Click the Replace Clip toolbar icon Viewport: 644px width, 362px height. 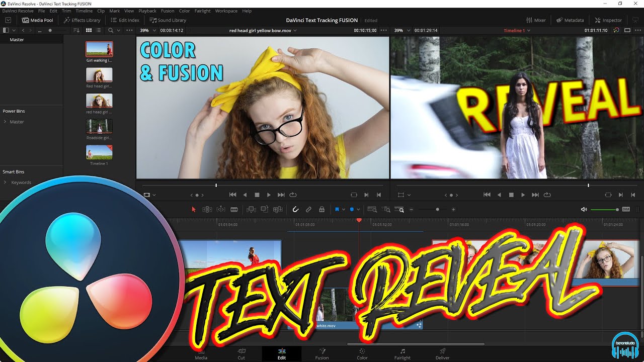278,210
